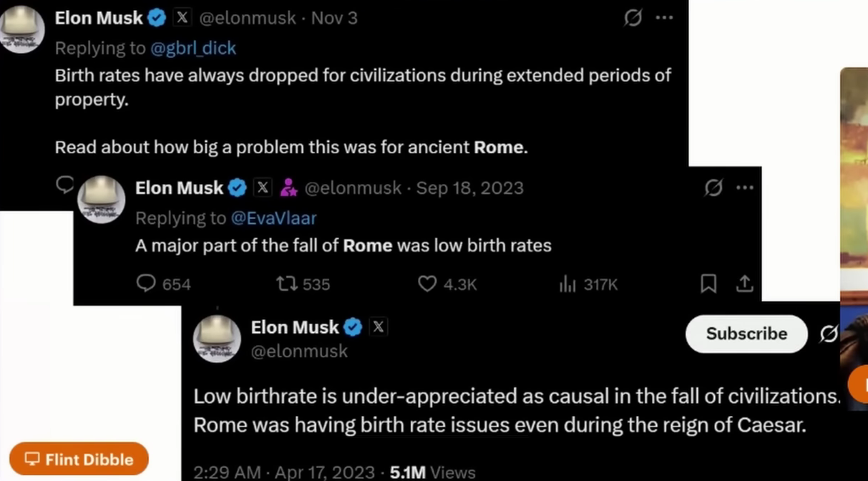Viewport: 868px width, 481px height.
Task: Click the Grok icon on the Nov 3 tweet
Action: click(633, 18)
